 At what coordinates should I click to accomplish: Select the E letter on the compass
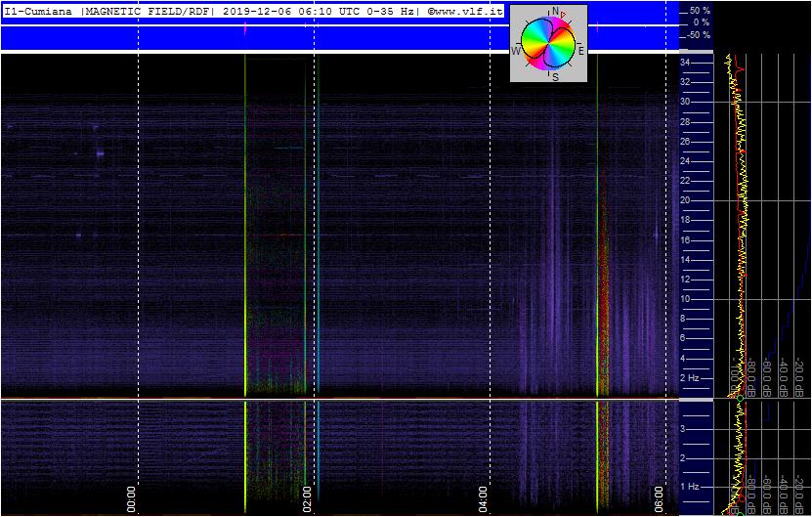pyautogui.click(x=581, y=51)
